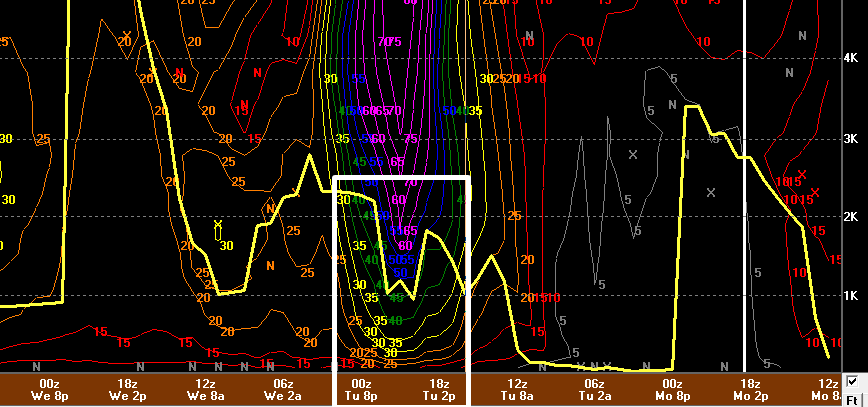This screenshot has width=868, height=407.
Task: Click the 3K height axis label
Action: pos(852,137)
